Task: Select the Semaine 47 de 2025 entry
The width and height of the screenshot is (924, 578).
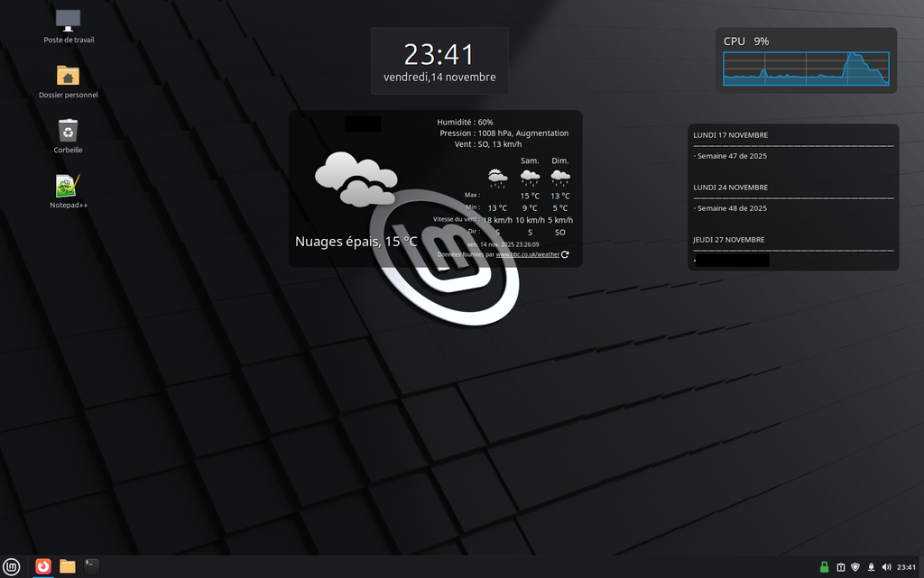Action: click(732, 156)
